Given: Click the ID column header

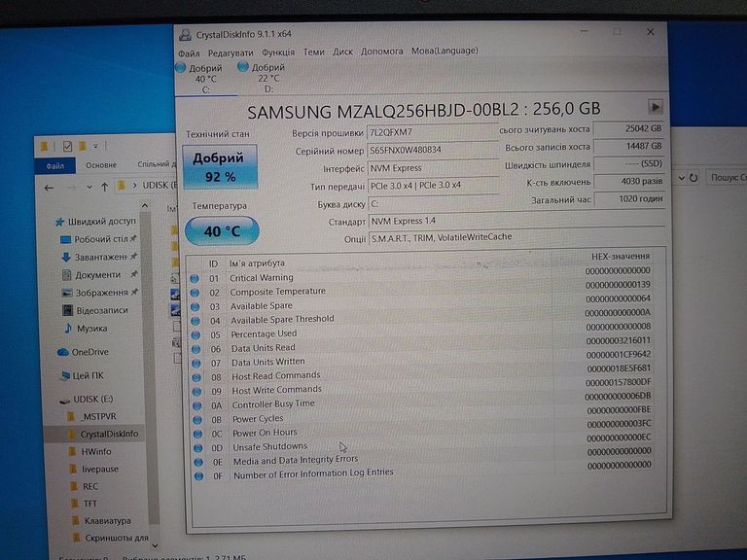Looking at the screenshot, I should 213,263.
